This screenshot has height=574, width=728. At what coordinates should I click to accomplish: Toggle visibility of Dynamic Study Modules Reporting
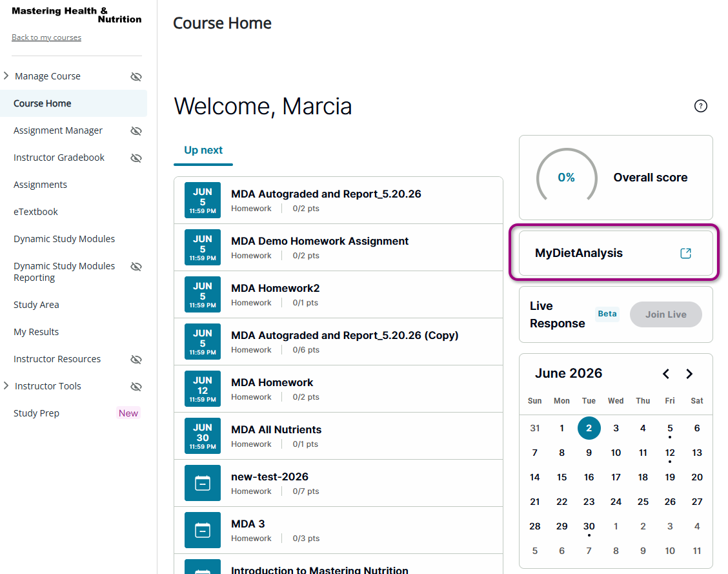click(136, 267)
